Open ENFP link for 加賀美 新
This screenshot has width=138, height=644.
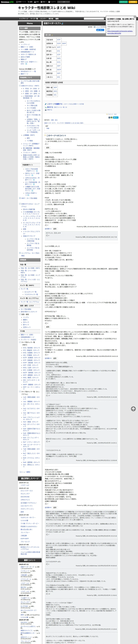pyautogui.click(x=64, y=43)
